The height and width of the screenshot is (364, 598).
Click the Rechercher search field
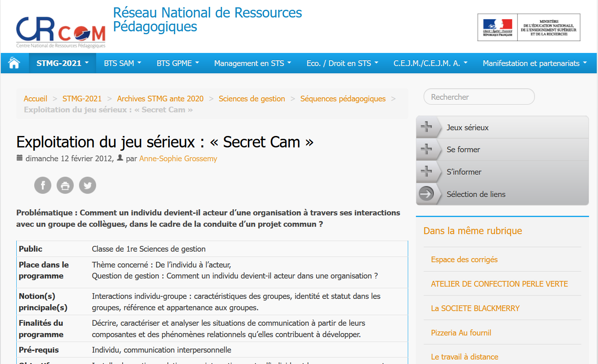tap(479, 97)
